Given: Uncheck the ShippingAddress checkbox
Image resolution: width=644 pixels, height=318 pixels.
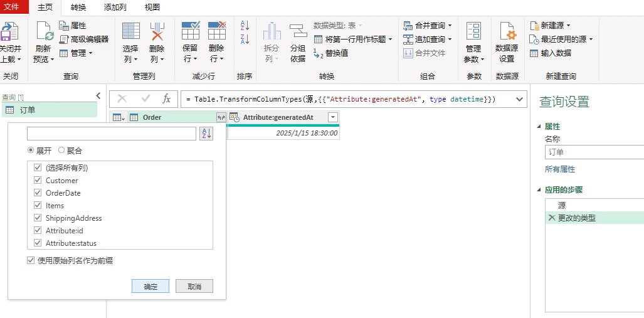Looking at the screenshot, I should tap(38, 218).
